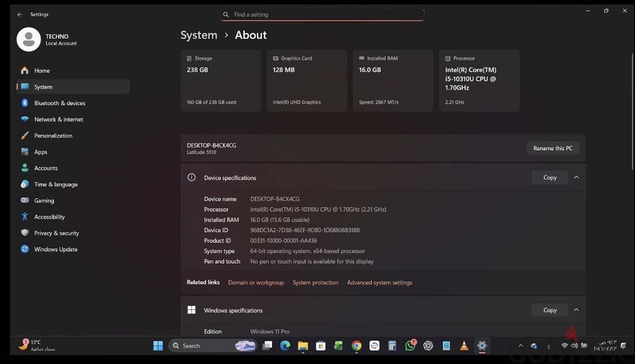Viewport: 635px width, 364px height.
Task: Copy the Device specifications
Action: [x=549, y=177]
